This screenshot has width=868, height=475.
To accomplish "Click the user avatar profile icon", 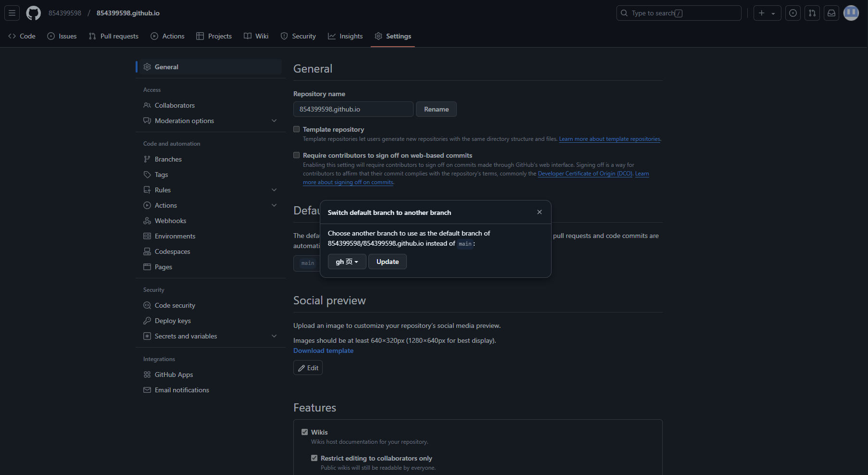I will tap(851, 13).
